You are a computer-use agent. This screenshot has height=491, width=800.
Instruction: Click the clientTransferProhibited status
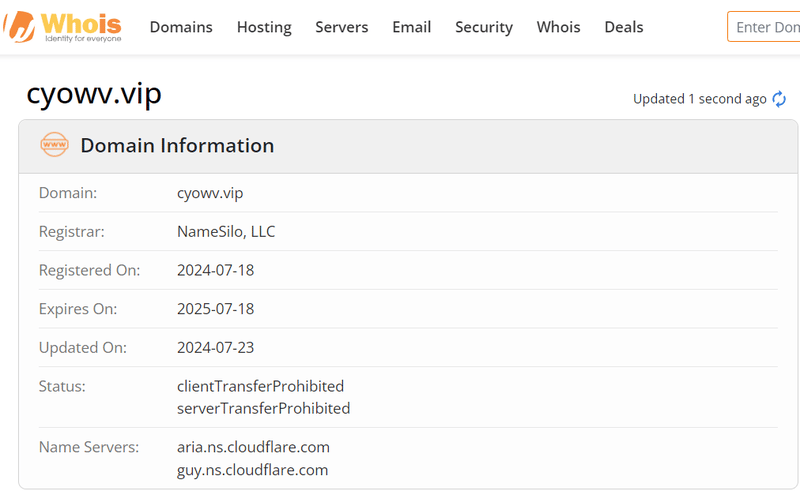coord(260,386)
